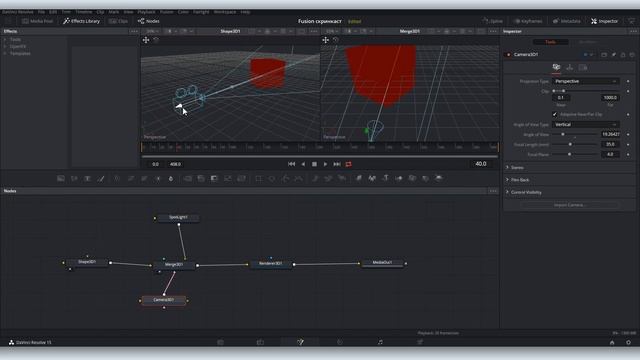Image resolution: width=640 pixels, height=360 pixels.
Task: Jump to last frame
Action: click(x=337, y=164)
